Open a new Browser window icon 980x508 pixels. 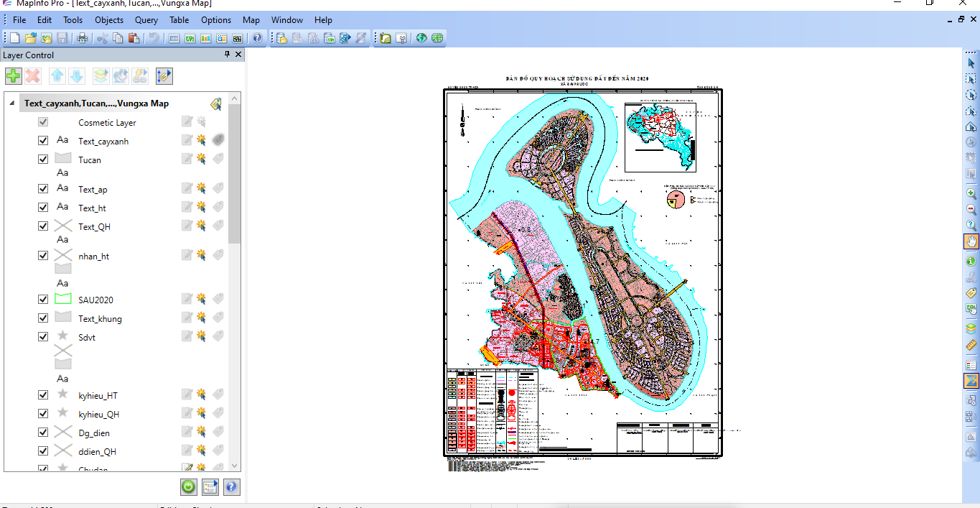(x=174, y=38)
